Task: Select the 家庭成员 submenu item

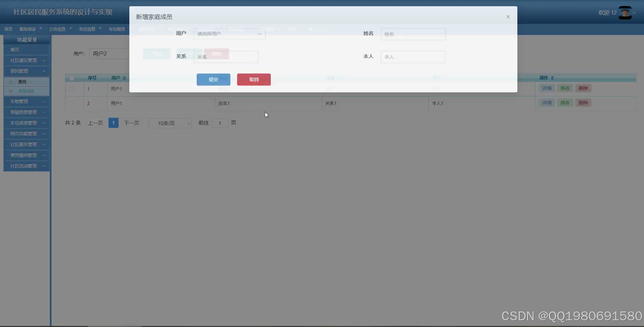Action: point(27,91)
